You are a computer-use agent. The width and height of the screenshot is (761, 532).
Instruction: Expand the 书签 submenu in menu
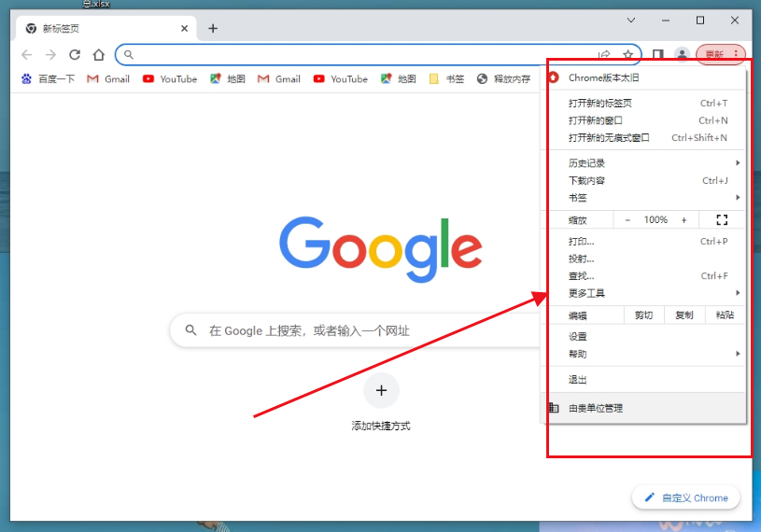tap(642, 197)
